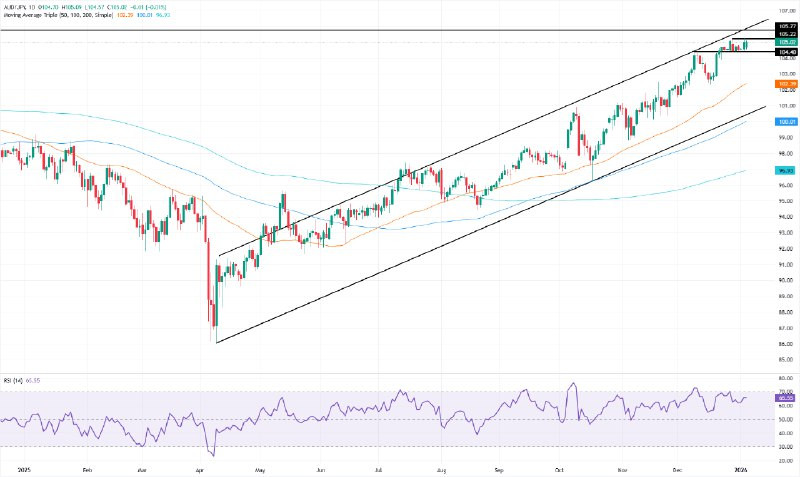800x477 pixels.
Task: Click the orange 102.39 moving average tag
Action: [x=785, y=84]
